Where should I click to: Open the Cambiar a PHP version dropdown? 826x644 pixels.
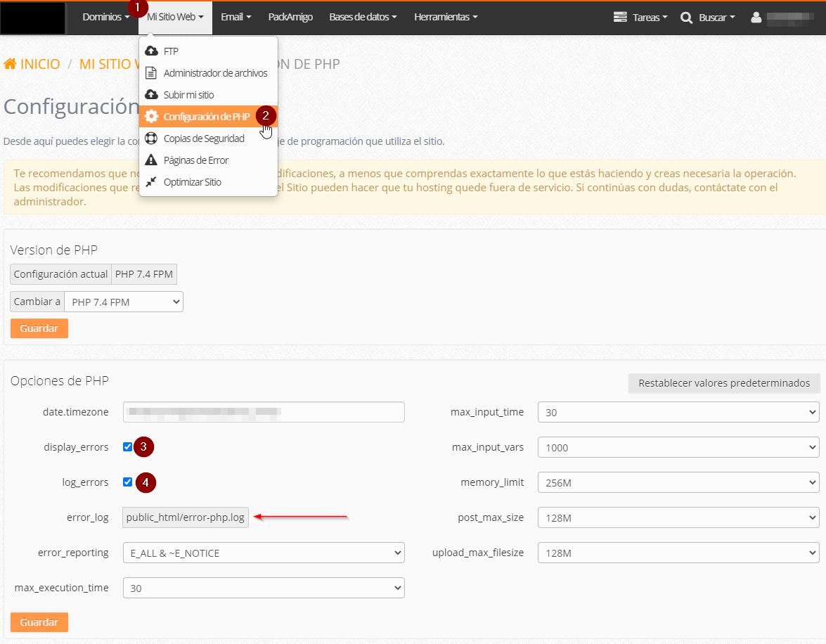tap(124, 302)
